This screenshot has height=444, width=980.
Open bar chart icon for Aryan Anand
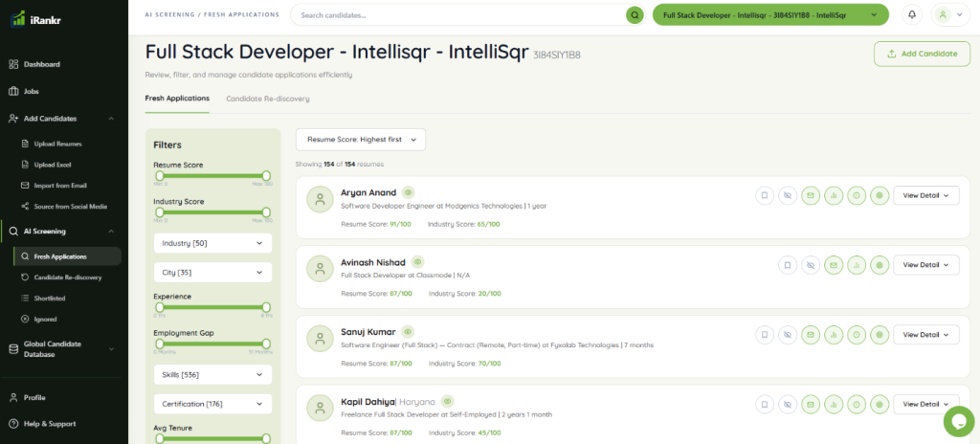[834, 195]
